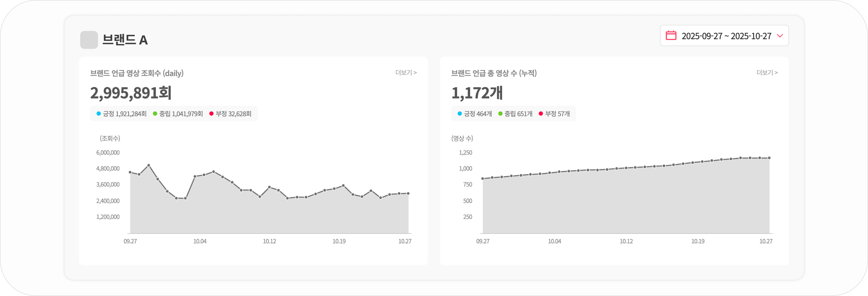Click the 2,995,891회 total views figure
The image size is (868, 296).
coord(131,93)
